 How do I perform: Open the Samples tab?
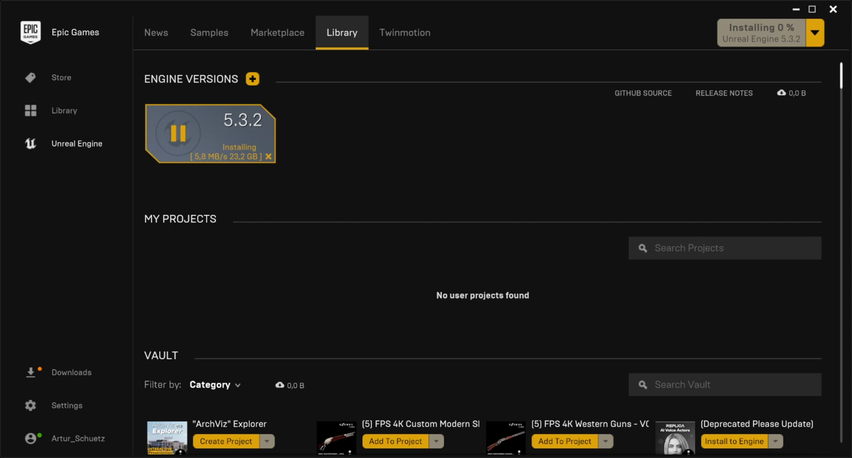pos(209,33)
